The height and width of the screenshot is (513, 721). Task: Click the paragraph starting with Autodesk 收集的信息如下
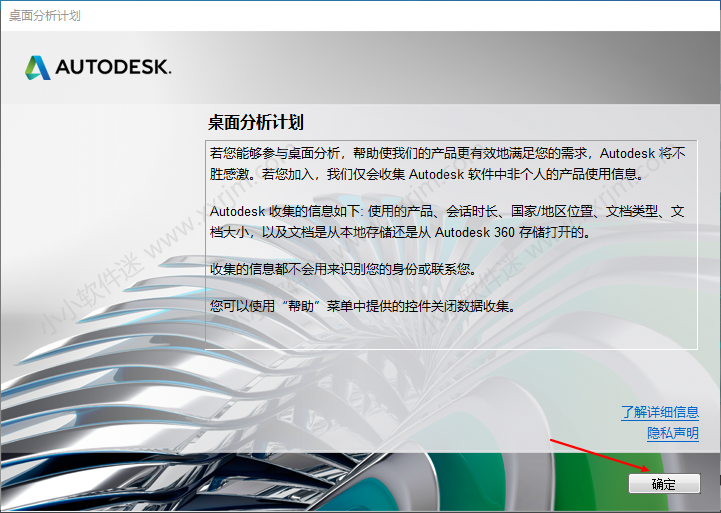(x=447, y=222)
